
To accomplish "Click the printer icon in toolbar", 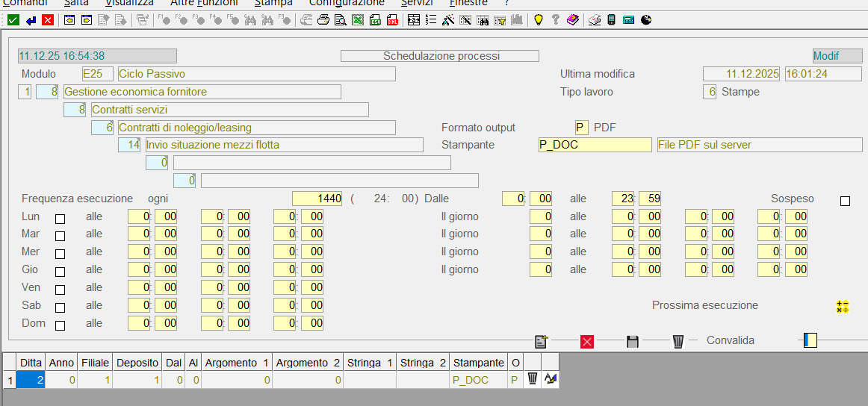I will click(x=323, y=20).
